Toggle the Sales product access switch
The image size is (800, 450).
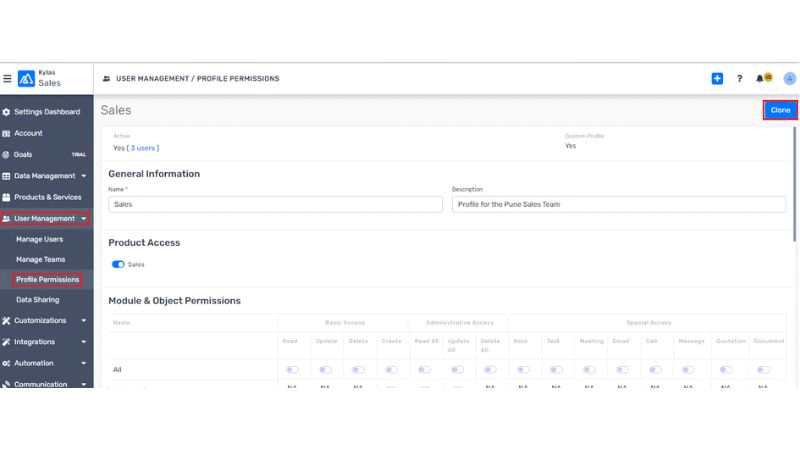click(118, 265)
